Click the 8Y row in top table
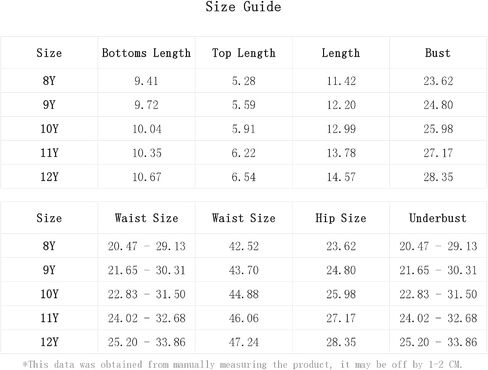This screenshot has width=488, height=370. 244,81
